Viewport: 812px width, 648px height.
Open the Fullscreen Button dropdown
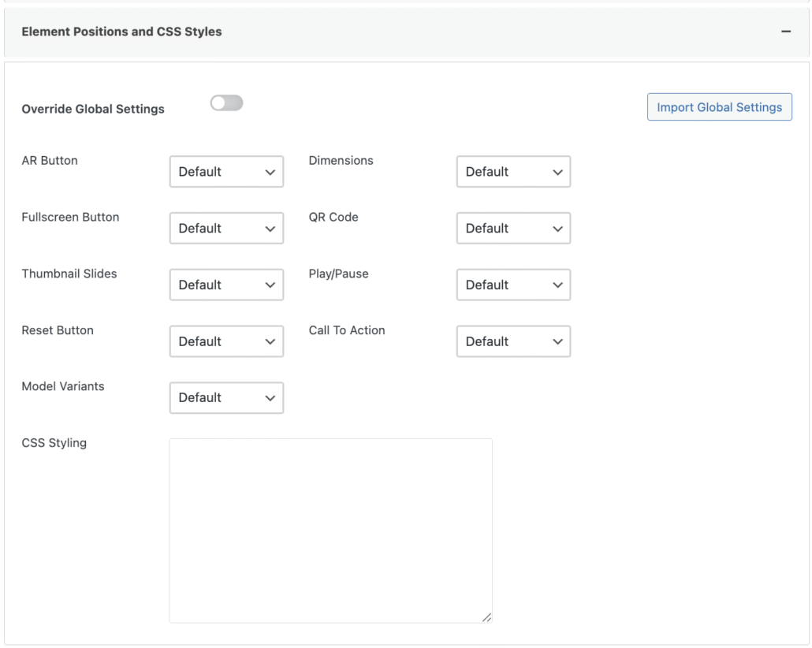(x=226, y=229)
